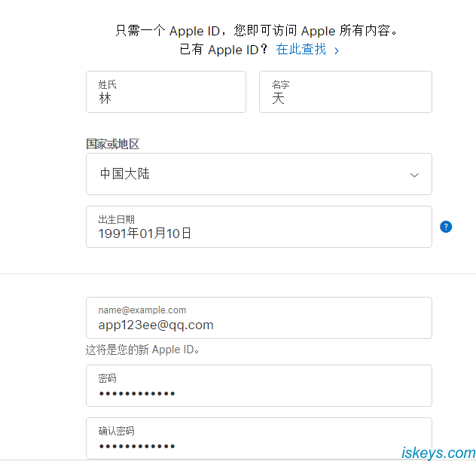The height and width of the screenshot is (461, 476).
Task: Click the iskeys.com watermark
Action: tap(438, 452)
